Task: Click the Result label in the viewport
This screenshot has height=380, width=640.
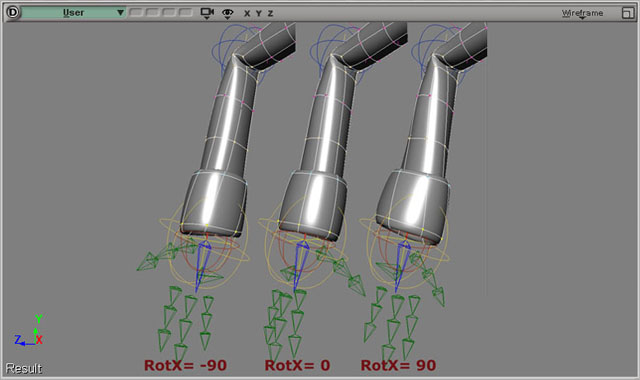Action: point(24,369)
